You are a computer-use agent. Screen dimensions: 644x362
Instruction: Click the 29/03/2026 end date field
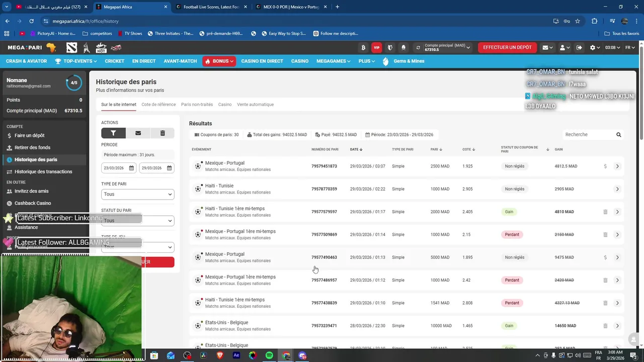(x=156, y=168)
